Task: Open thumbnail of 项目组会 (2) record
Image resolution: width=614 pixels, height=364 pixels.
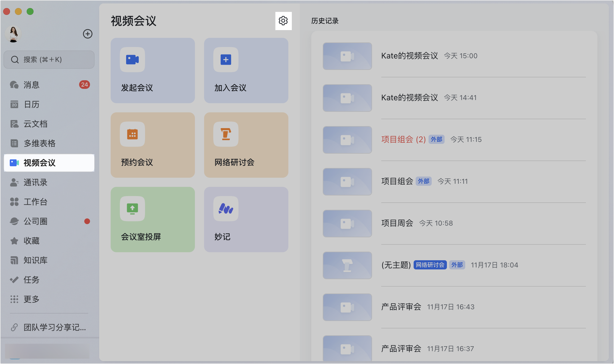Action: click(347, 140)
